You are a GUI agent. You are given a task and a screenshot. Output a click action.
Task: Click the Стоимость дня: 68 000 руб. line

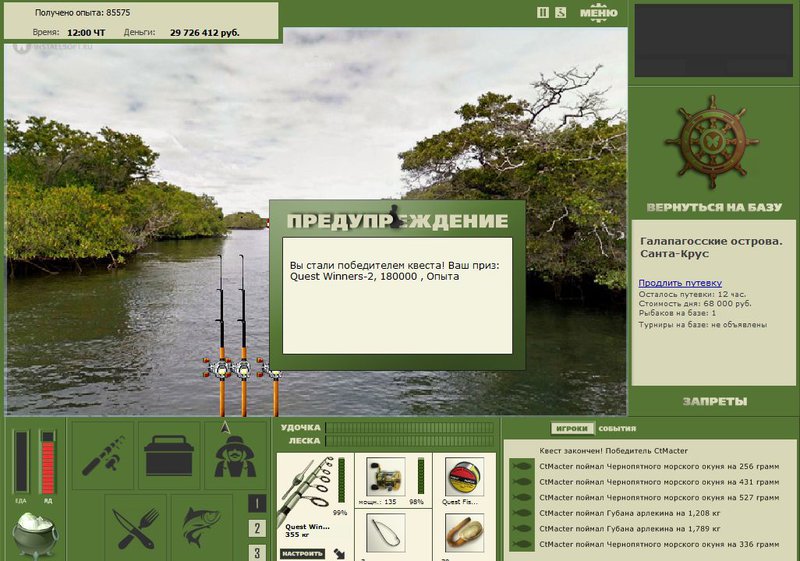click(695, 303)
